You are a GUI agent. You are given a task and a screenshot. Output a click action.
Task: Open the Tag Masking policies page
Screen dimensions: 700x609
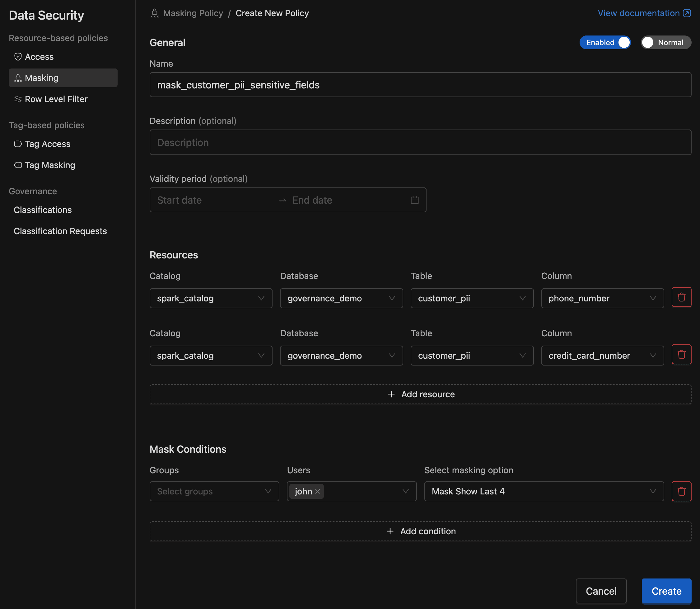click(50, 165)
